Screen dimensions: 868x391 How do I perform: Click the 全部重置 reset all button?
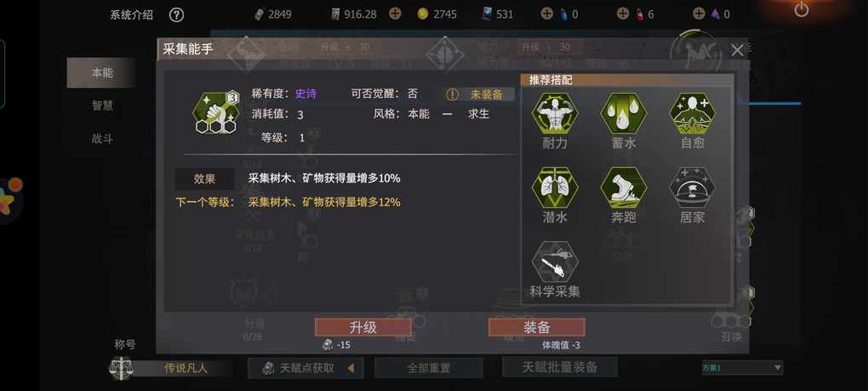click(428, 368)
